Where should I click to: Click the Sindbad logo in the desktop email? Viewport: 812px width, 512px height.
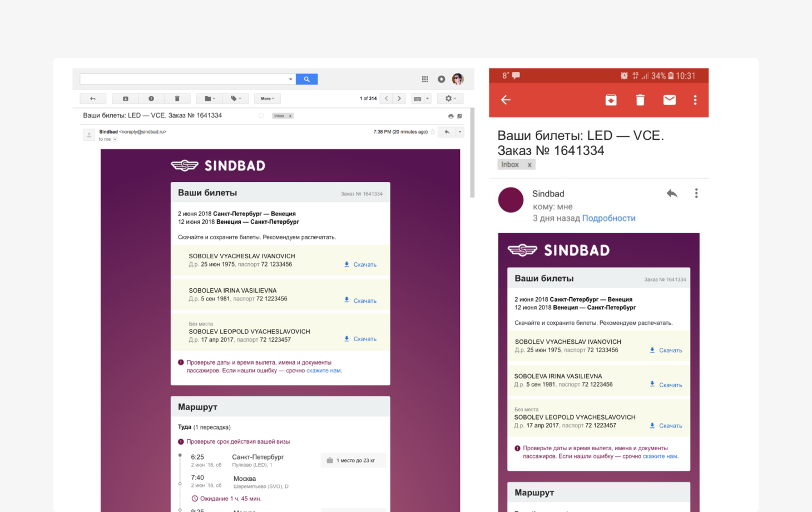pyautogui.click(x=218, y=165)
